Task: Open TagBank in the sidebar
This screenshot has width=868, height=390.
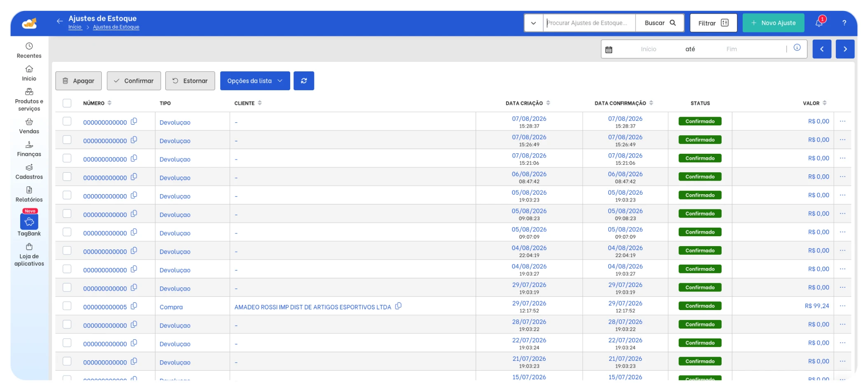Action: (x=29, y=223)
